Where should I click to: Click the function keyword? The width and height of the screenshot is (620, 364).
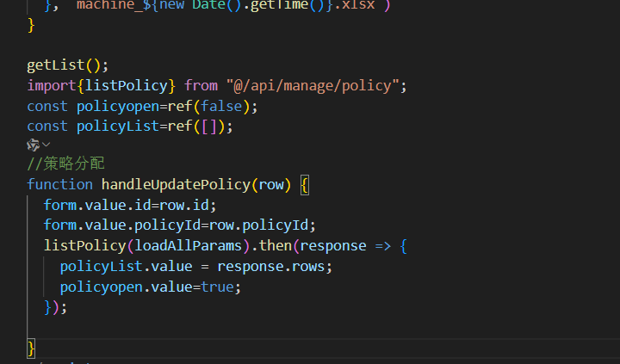(x=59, y=184)
